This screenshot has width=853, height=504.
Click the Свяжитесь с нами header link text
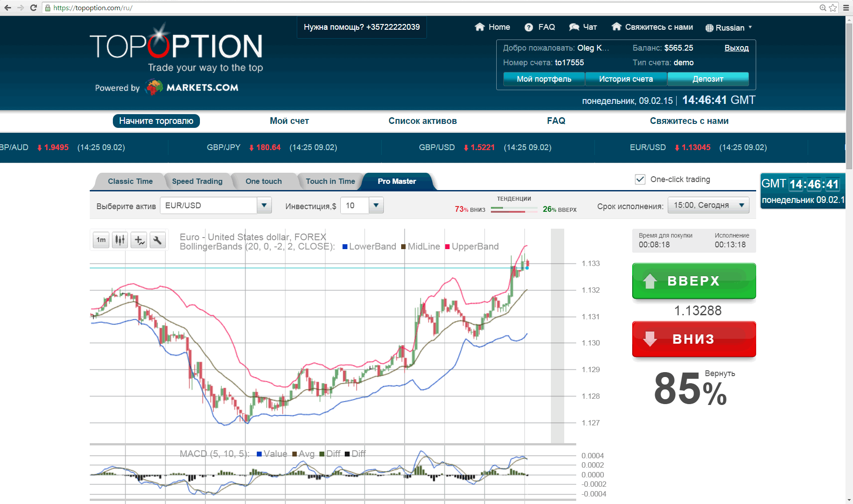(659, 27)
